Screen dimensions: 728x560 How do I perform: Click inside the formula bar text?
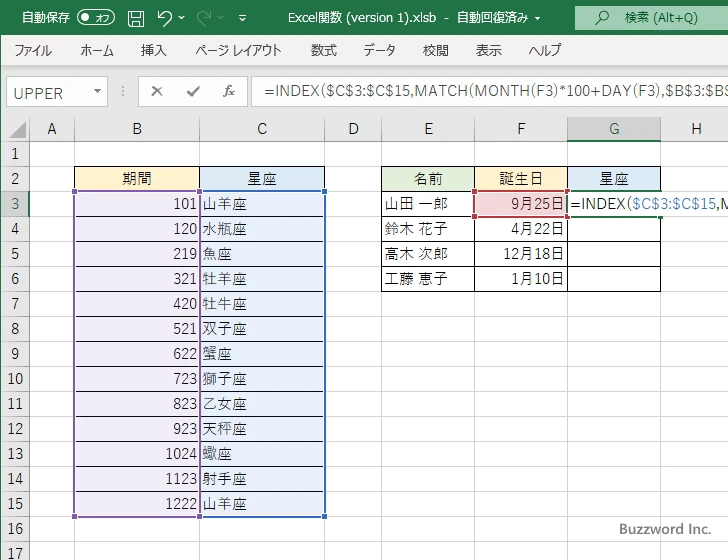tap(489, 91)
